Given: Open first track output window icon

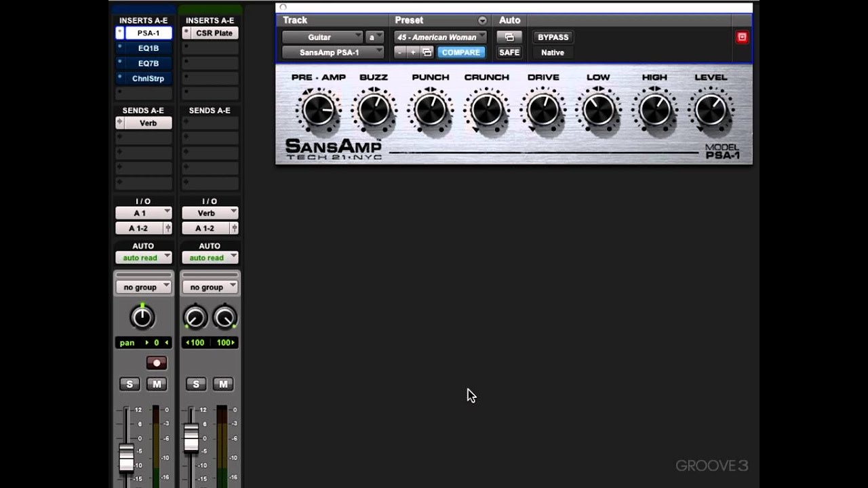Looking at the screenshot, I should click(x=167, y=228).
